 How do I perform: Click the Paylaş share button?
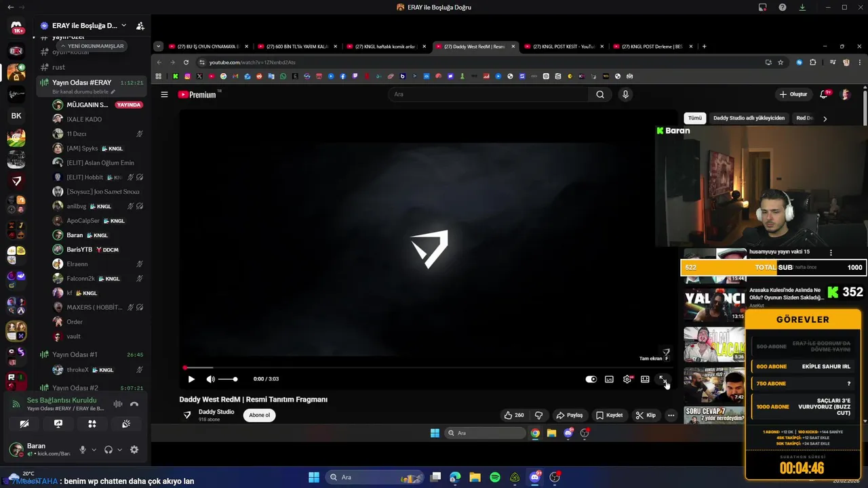point(570,415)
